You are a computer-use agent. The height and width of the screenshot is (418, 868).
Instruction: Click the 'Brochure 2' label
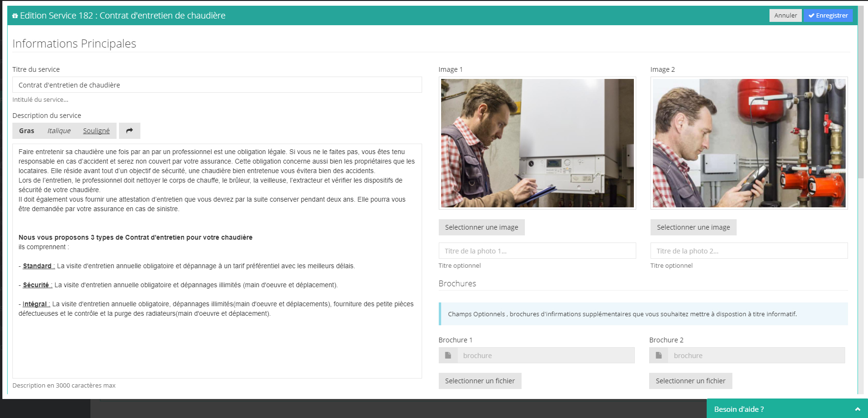pyautogui.click(x=666, y=340)
